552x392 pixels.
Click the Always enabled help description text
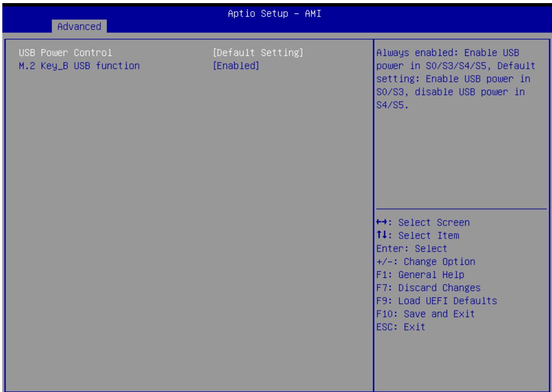pos(456,79)
